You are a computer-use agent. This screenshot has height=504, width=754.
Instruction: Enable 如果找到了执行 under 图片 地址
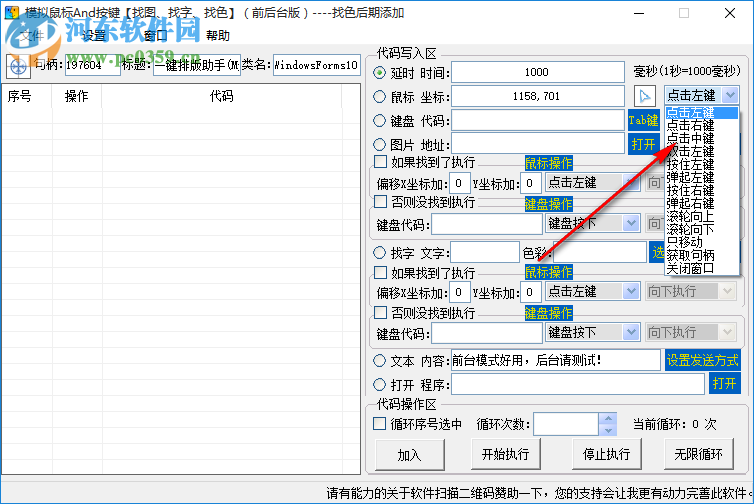click(x=380, y=162)
